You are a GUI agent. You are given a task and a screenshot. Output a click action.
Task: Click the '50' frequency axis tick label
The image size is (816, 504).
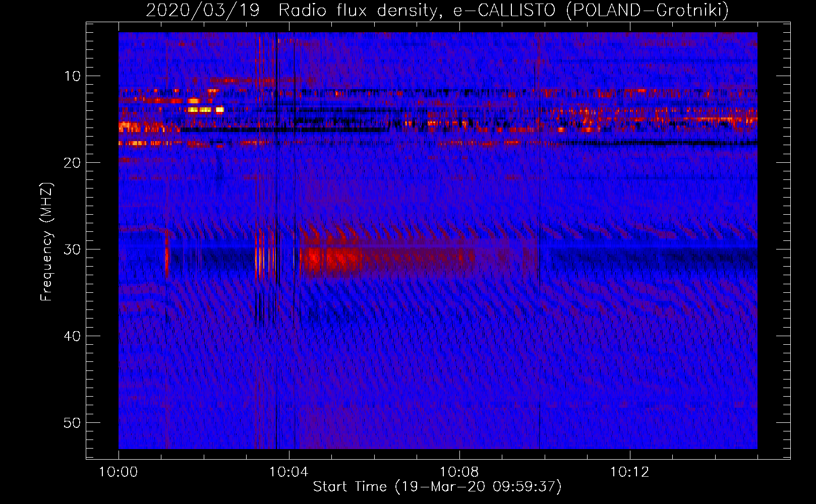click(72, 423)
